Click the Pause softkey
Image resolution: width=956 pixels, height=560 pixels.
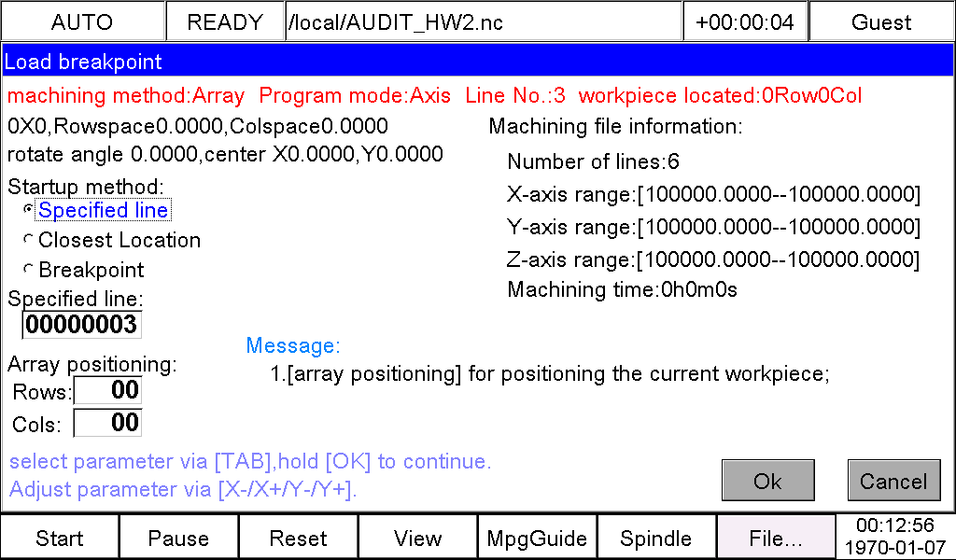coord(178,538)
